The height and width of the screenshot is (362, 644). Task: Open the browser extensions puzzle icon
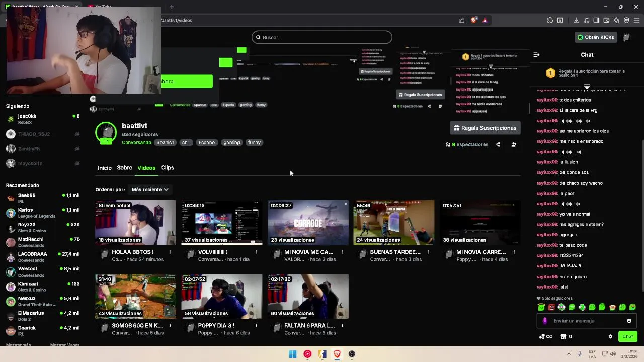[550, 20]
